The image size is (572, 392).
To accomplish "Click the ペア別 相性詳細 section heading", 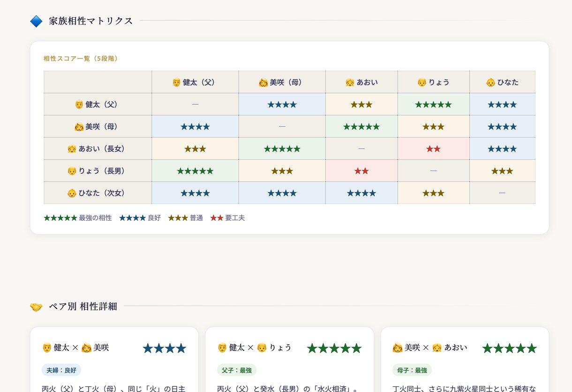I will point(83,307).
